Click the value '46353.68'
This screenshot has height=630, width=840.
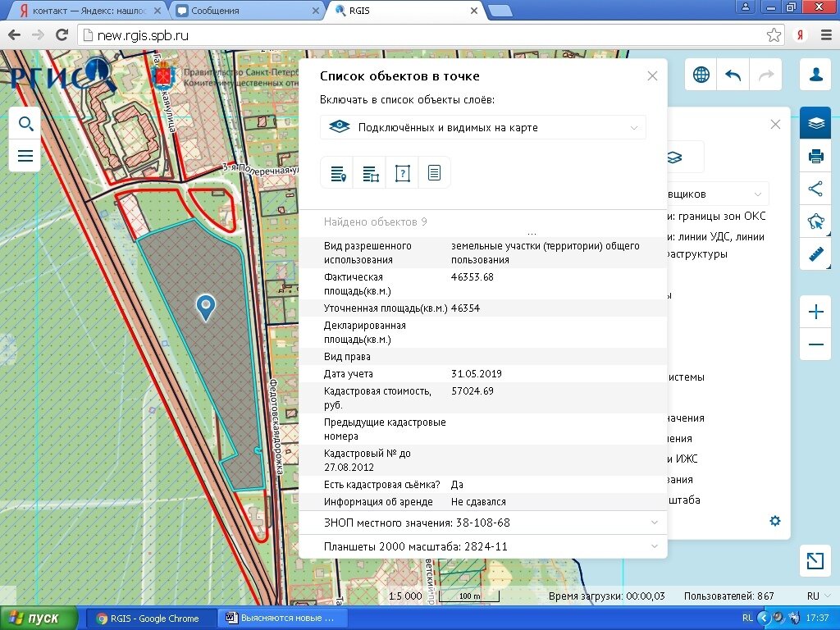pos(472,277)
